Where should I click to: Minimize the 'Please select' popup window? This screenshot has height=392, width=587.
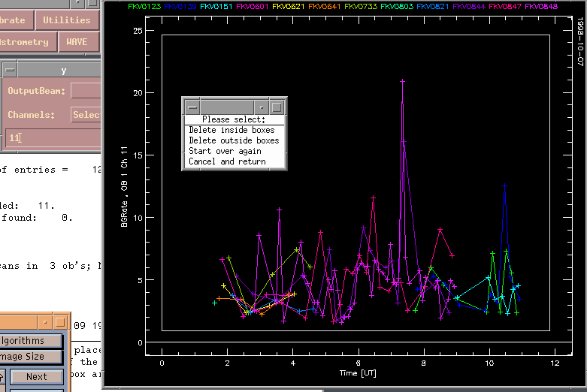pos(262,107)
